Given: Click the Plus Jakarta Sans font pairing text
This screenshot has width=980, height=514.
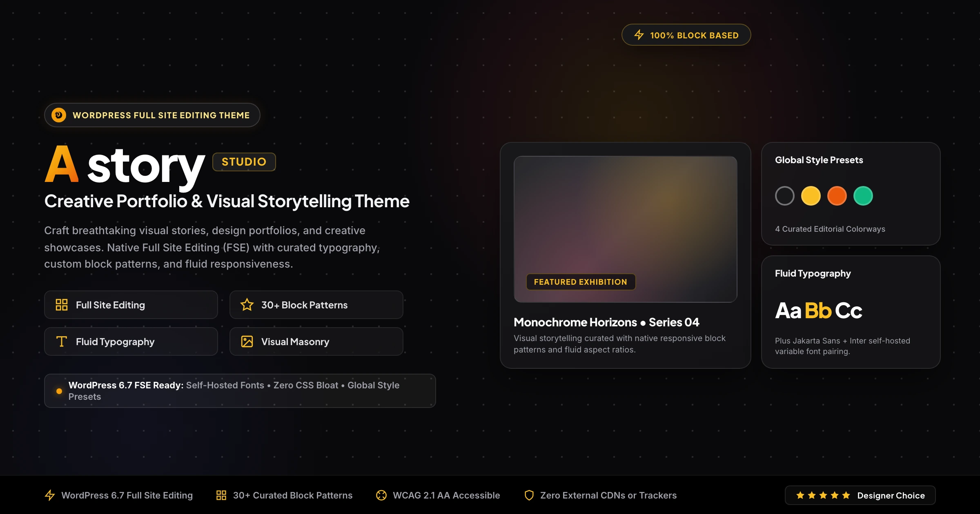Looking at the screenshot, I should pos(842,346).
